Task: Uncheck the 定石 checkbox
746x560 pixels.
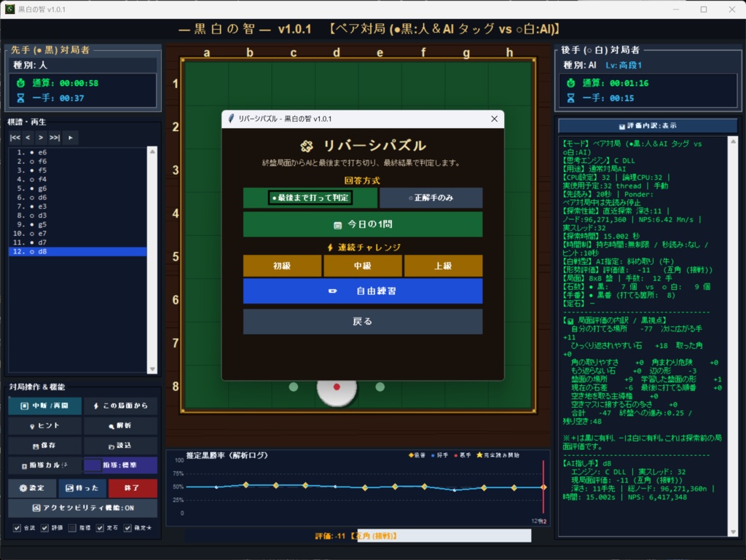Action: tap(100, 528)
